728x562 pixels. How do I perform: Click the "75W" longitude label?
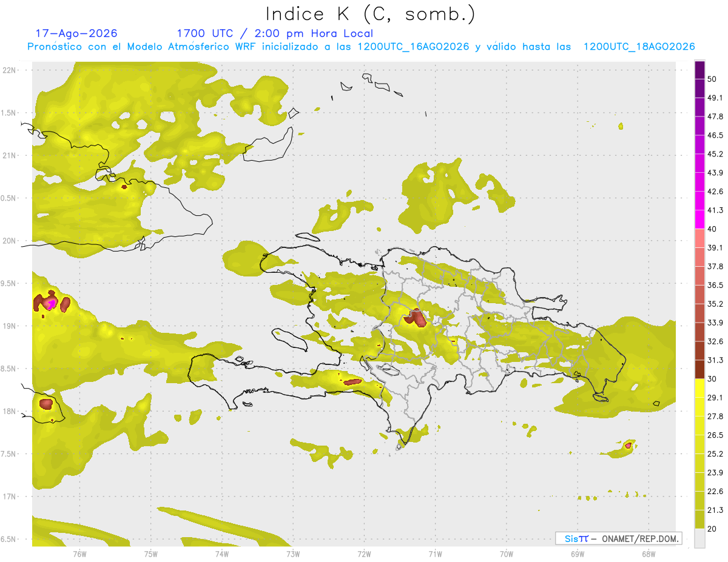click(x=151, y=554)
